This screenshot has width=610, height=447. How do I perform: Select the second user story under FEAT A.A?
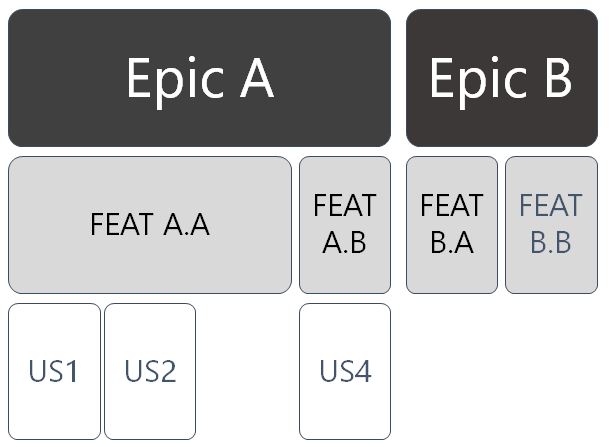coord(150,372)
